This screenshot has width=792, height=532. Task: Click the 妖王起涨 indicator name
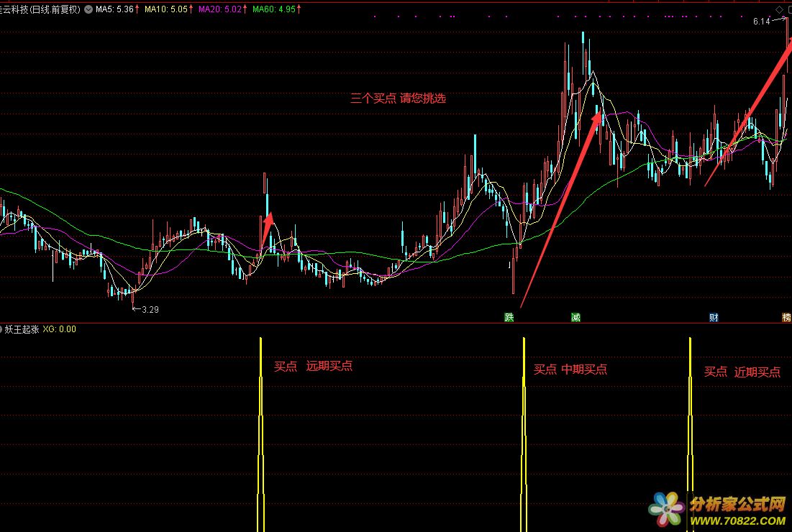(22, 329)
